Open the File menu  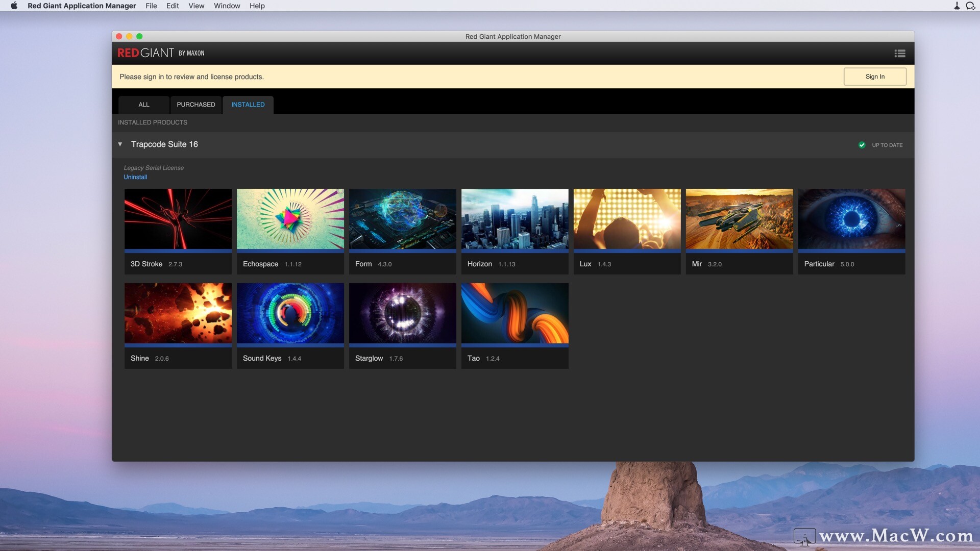point(151,6)
